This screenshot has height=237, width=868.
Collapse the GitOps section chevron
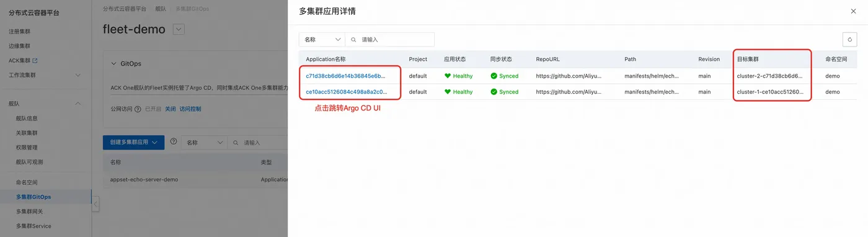tap(113, 63)
